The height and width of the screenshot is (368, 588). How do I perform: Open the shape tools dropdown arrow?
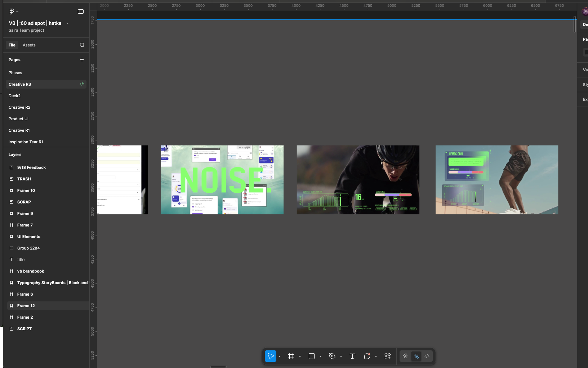pyautogui.click(x=320, y=356)
